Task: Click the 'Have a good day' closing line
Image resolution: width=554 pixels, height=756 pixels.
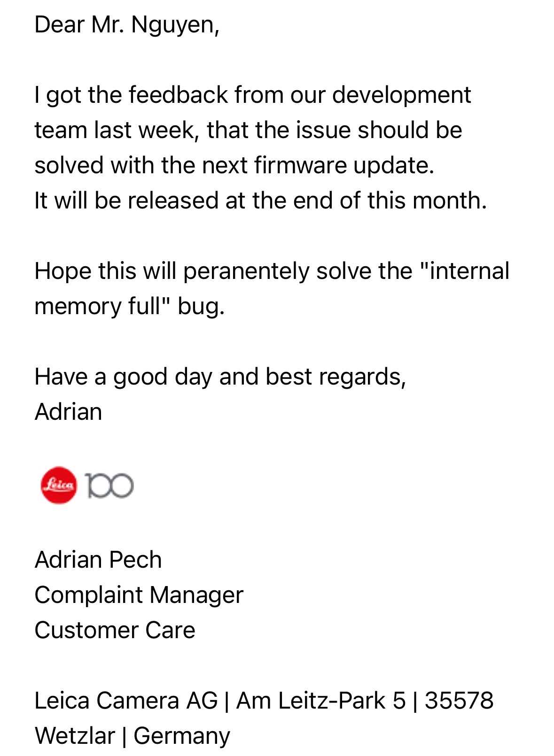Action: point(220,377)
